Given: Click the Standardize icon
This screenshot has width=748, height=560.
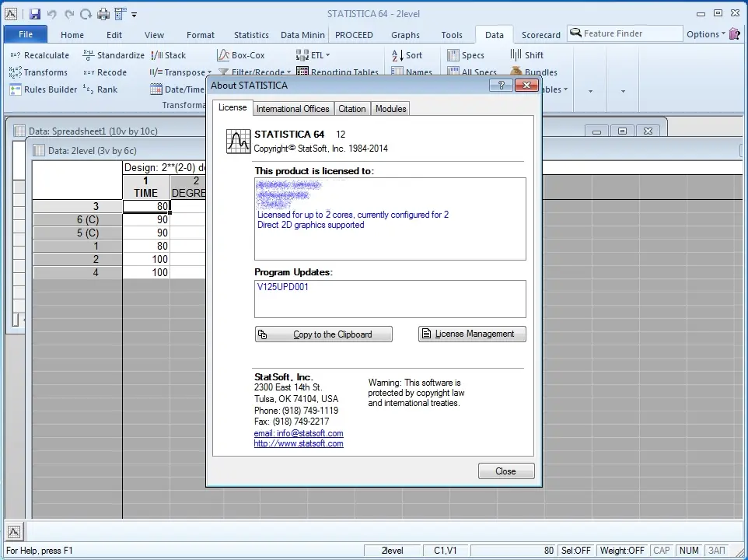Looking at the screenshot, I should (x=89, y=55).
